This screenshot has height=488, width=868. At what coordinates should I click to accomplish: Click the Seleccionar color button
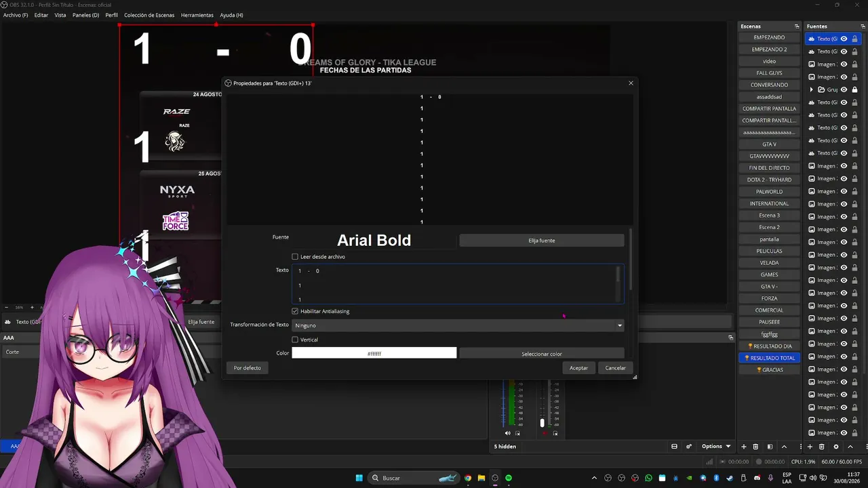pyautogui.click(x=542, y=353)
